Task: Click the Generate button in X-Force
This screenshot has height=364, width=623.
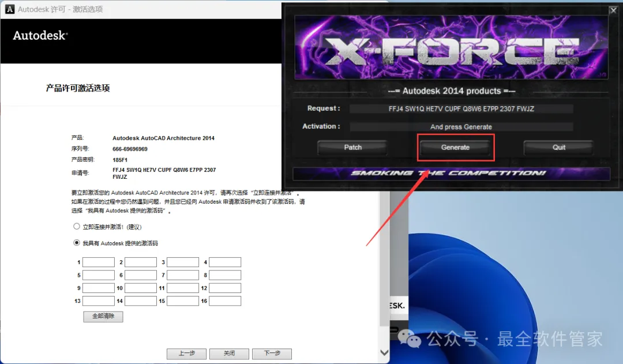Action: 455,148
